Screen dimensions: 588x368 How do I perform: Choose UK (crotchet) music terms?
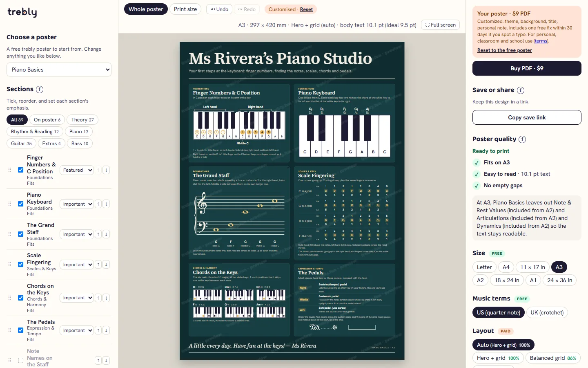point(547,312)
